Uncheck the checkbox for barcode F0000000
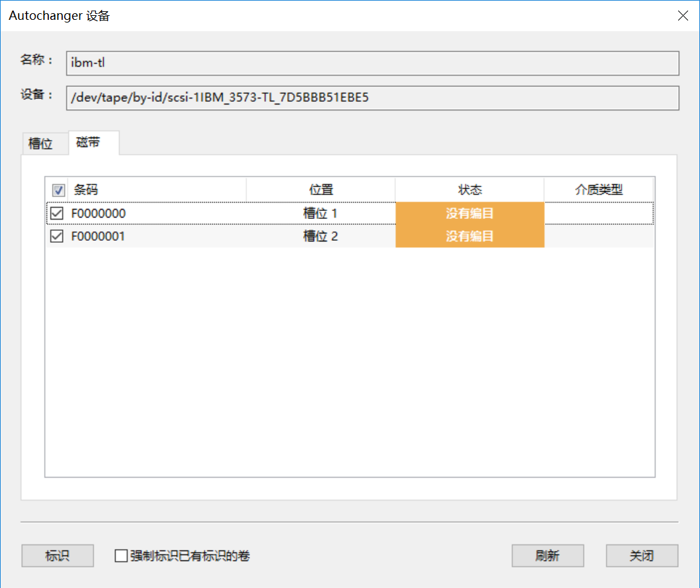Viewport: 700px width, 588px height. tap(57, 214)
